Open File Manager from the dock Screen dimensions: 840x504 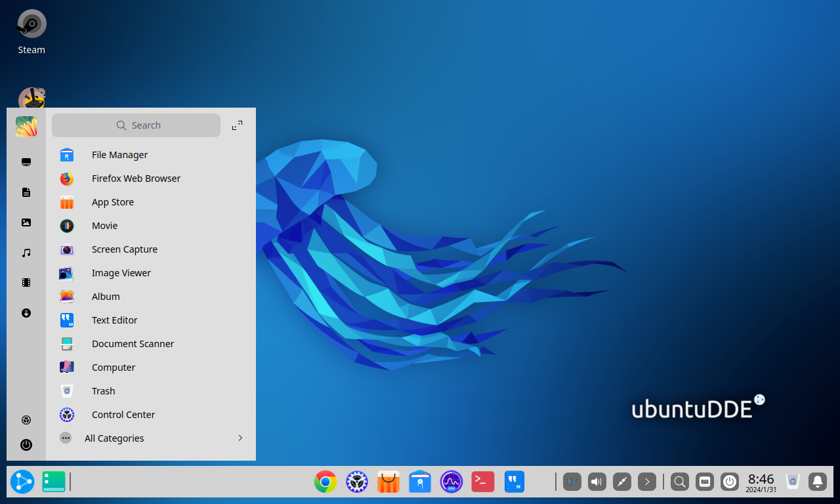(x=420, y=482)
